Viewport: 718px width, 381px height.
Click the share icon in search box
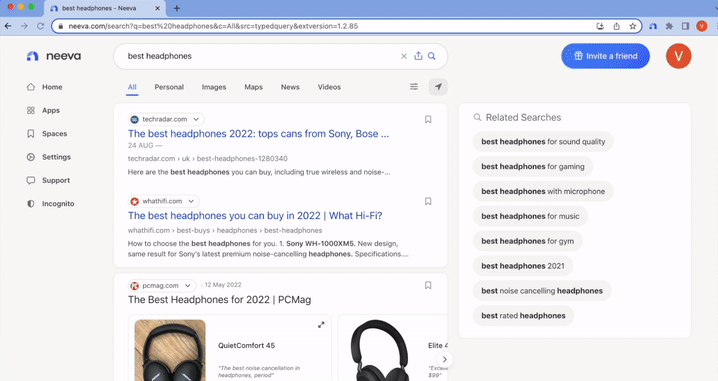pos(418,56)
